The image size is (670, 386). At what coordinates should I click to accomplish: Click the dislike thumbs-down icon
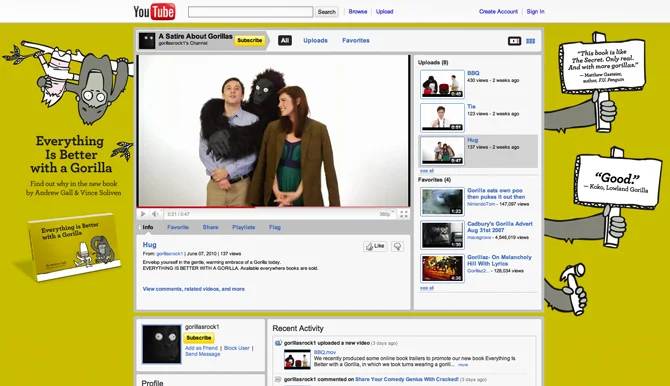397,246
